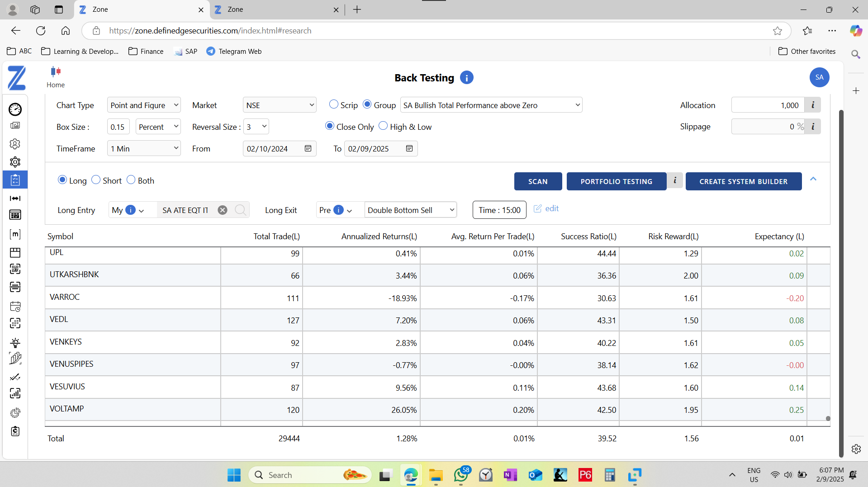Click the news card icon in sidebar

point(15,125)
